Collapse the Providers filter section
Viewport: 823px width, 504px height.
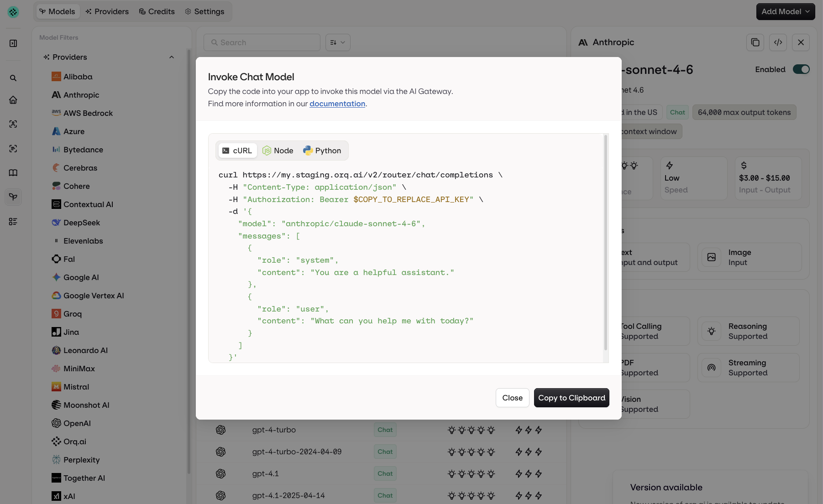[172, 57]
